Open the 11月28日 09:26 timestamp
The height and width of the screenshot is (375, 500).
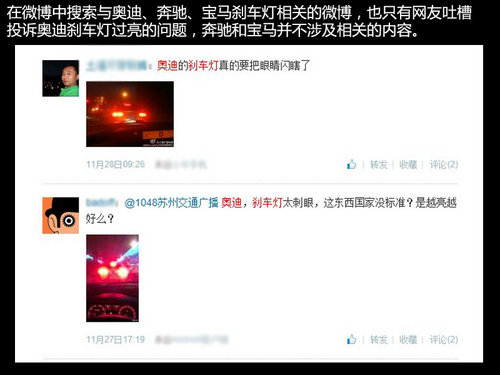[115, 164]
